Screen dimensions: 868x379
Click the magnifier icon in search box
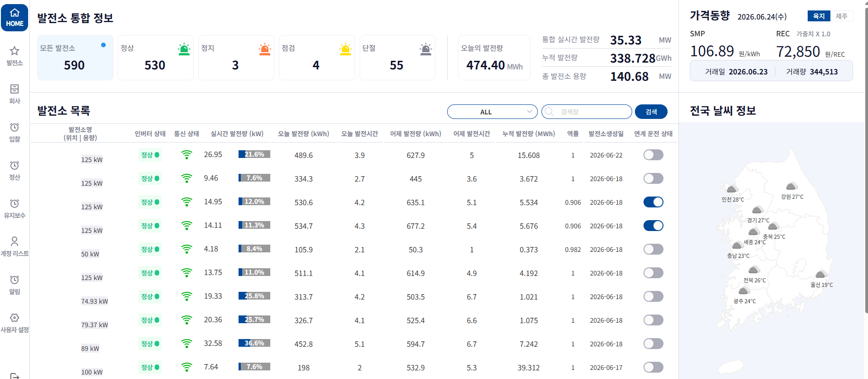pyautogui.click(x=549, y=112)
